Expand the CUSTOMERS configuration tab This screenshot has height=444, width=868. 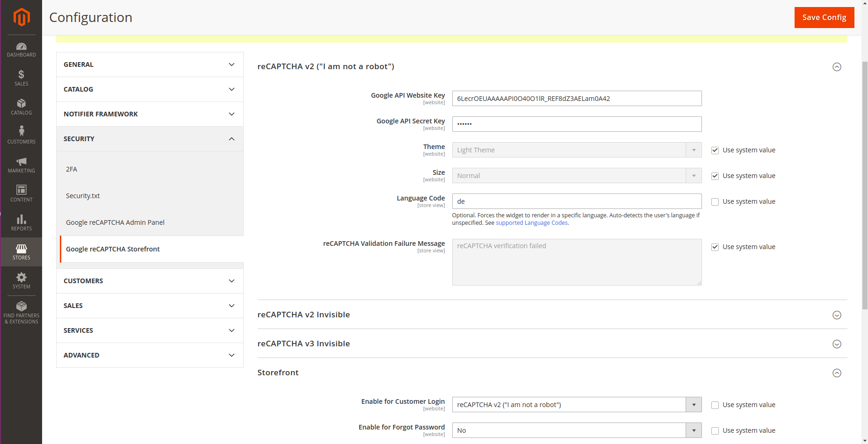point(150,281)
